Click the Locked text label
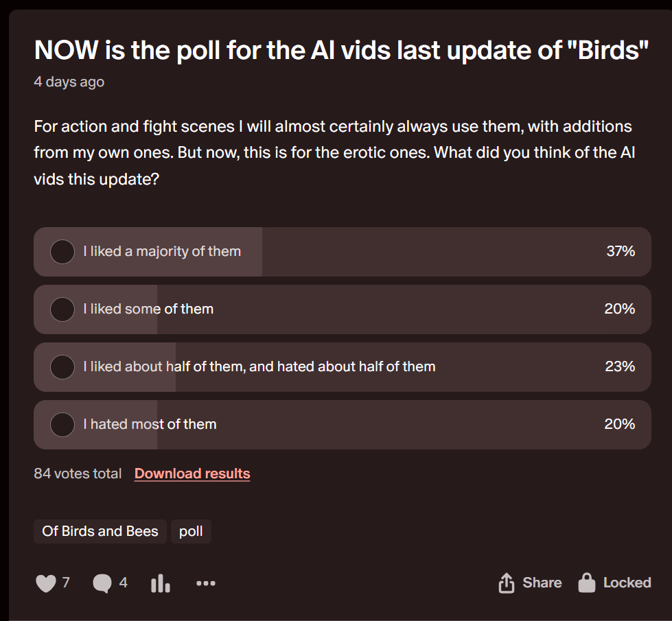This screenshot has height=621, width=672. pos(627,583)
